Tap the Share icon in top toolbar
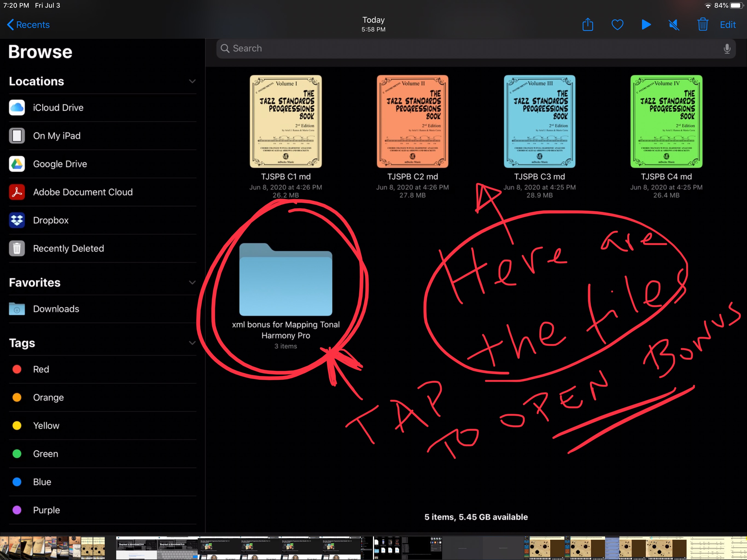 588,25
